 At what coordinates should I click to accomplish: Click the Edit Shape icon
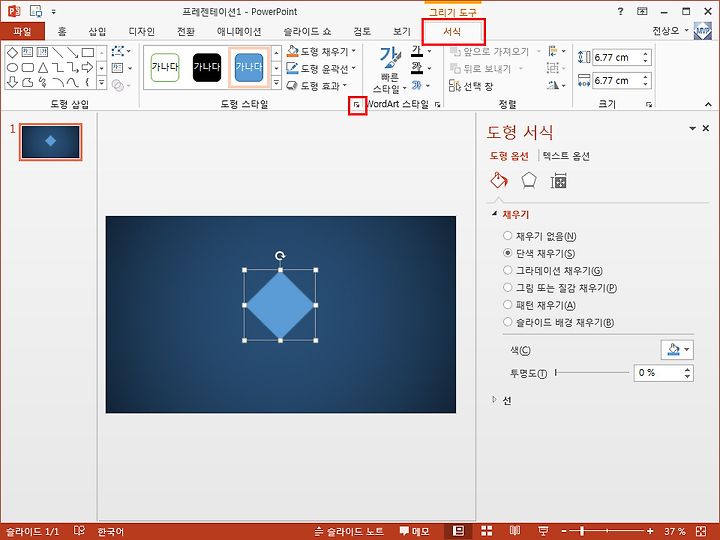point(120,51)
